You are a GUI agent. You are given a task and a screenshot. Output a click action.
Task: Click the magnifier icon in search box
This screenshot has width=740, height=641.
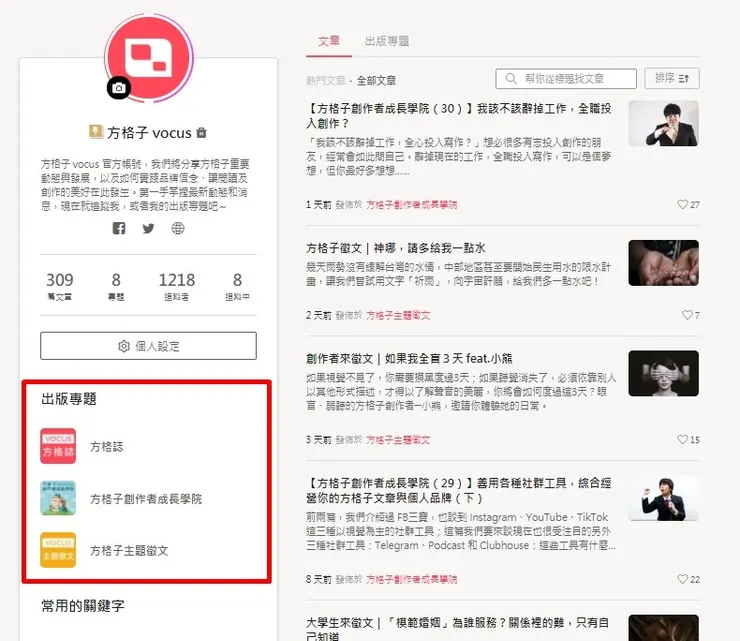[x=511, y=78]
